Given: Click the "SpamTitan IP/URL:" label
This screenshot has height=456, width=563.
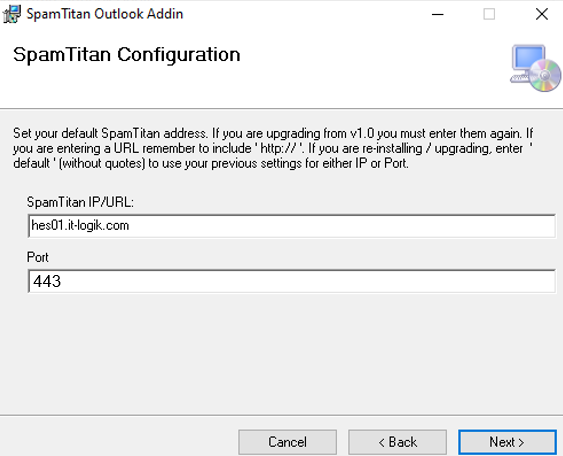Looking at the screenshot, I should point(80,202).
